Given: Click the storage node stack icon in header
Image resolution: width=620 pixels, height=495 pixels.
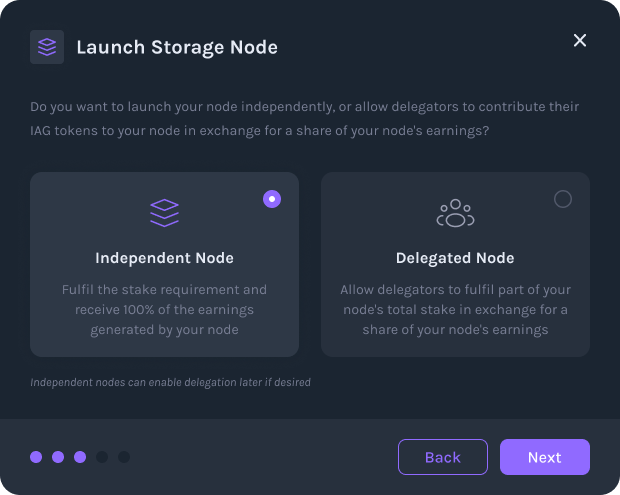Looking at the screenshot, I should tap(47, 47).
